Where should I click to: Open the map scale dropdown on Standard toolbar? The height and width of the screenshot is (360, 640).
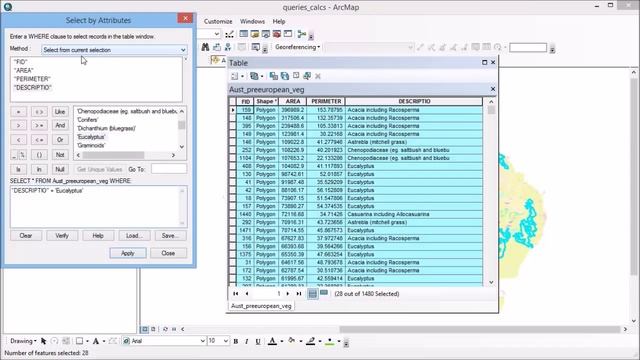click(x=216, y=34)
